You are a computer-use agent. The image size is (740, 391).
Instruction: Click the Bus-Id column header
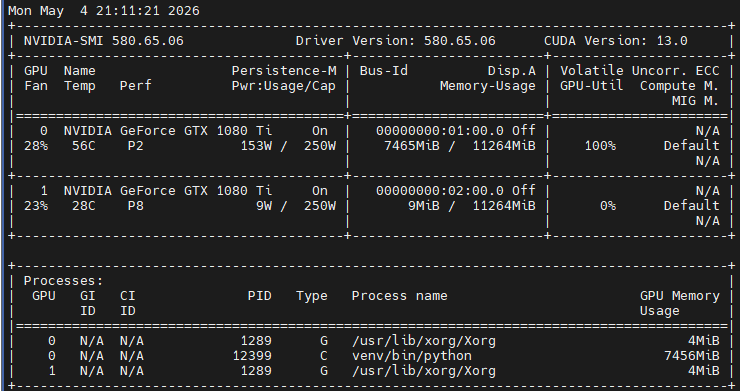coord(384,71)
